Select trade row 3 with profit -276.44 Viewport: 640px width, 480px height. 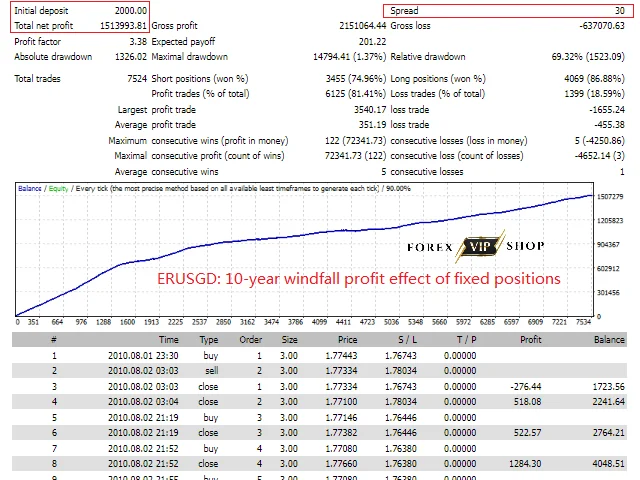[319, 386]
